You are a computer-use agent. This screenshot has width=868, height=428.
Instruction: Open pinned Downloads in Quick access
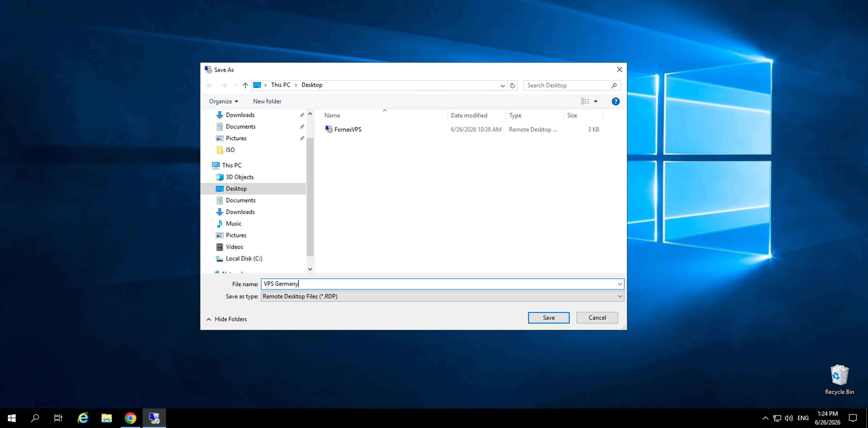click(240, 115)
